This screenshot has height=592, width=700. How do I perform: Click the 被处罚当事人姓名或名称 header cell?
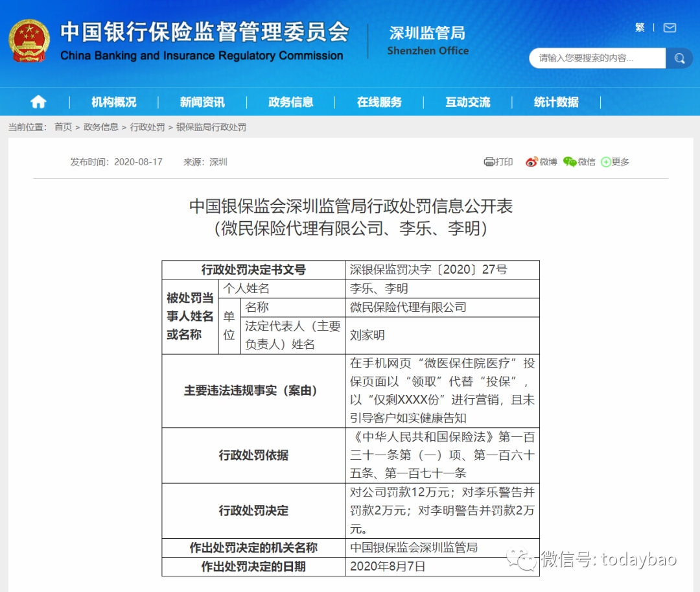click(x=190, y=316)
